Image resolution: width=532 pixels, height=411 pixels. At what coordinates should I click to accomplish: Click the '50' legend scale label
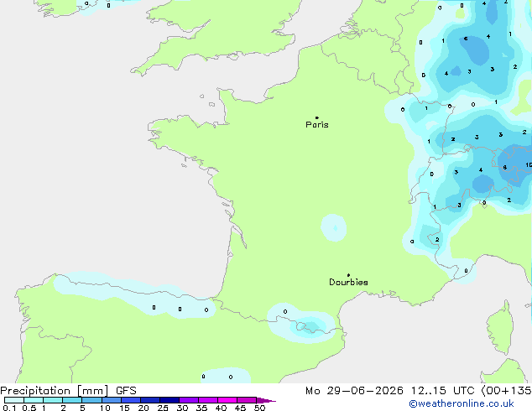[259, 408]
